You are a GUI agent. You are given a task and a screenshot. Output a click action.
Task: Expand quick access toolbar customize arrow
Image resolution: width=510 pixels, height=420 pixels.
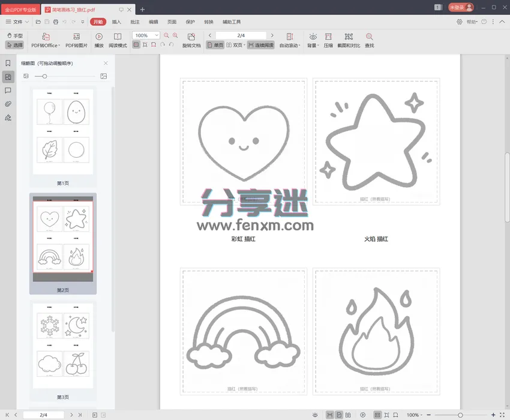coord(83,22)
